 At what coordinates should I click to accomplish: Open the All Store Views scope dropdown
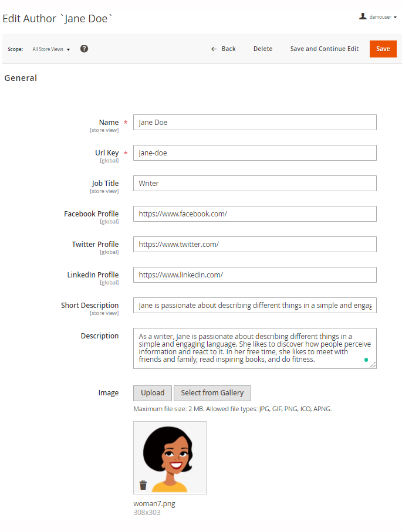51,49
